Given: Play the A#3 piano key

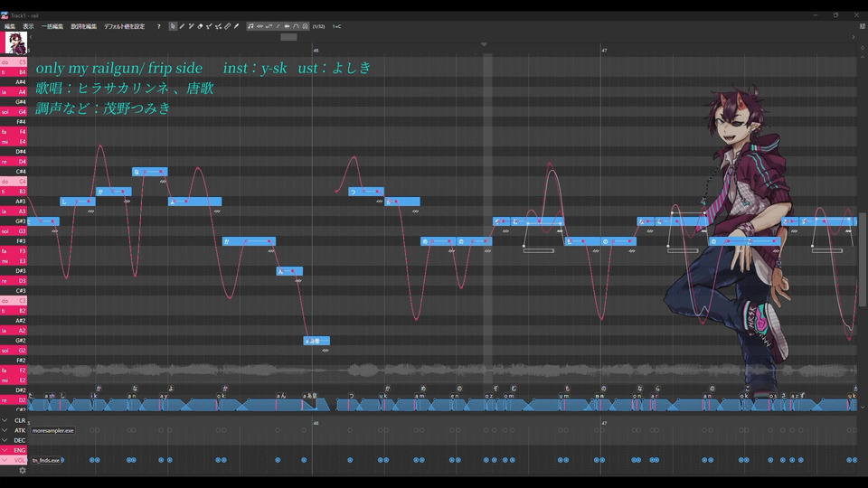Looking at the screenshot, I should [14, 202].
